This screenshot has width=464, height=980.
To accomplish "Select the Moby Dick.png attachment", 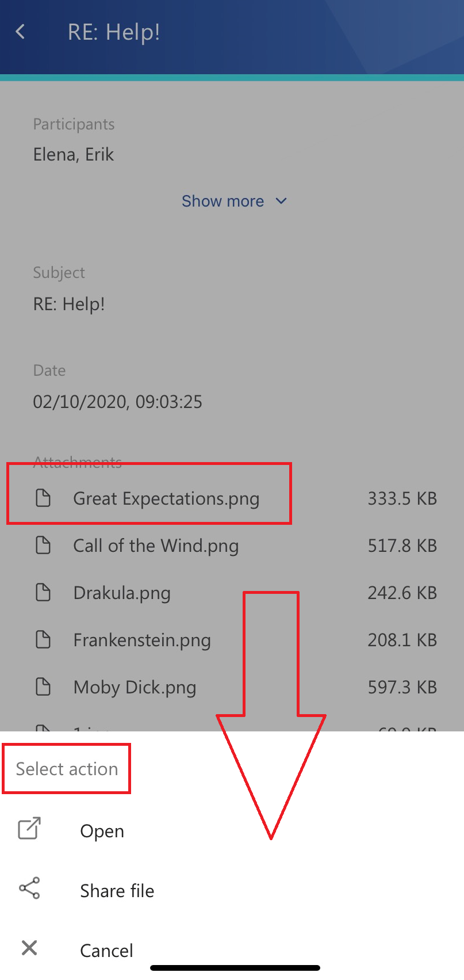I will click(x=232, y=687).
